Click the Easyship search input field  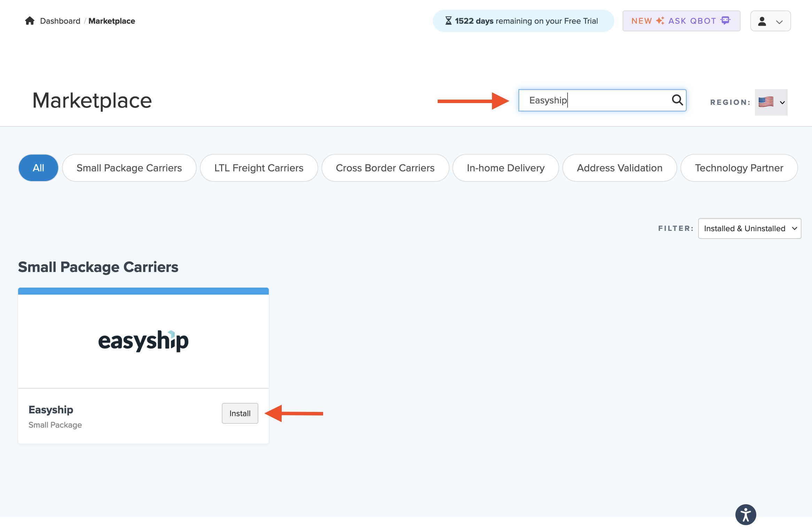[x=595, y=100]
